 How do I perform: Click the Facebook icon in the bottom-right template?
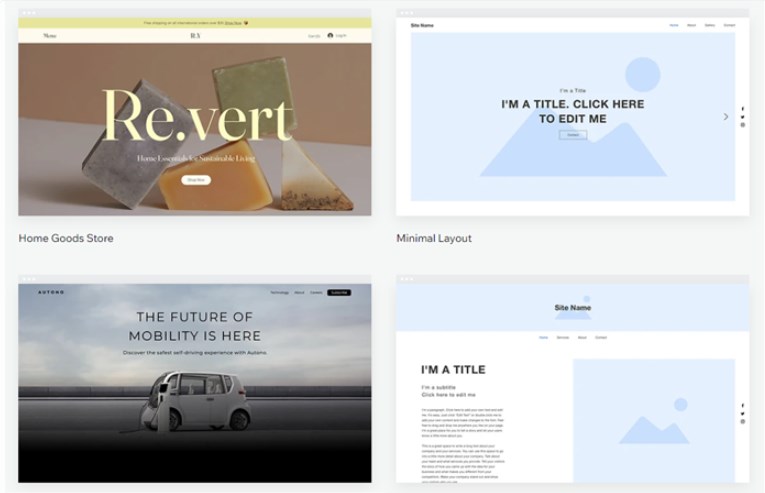point(743,406)
